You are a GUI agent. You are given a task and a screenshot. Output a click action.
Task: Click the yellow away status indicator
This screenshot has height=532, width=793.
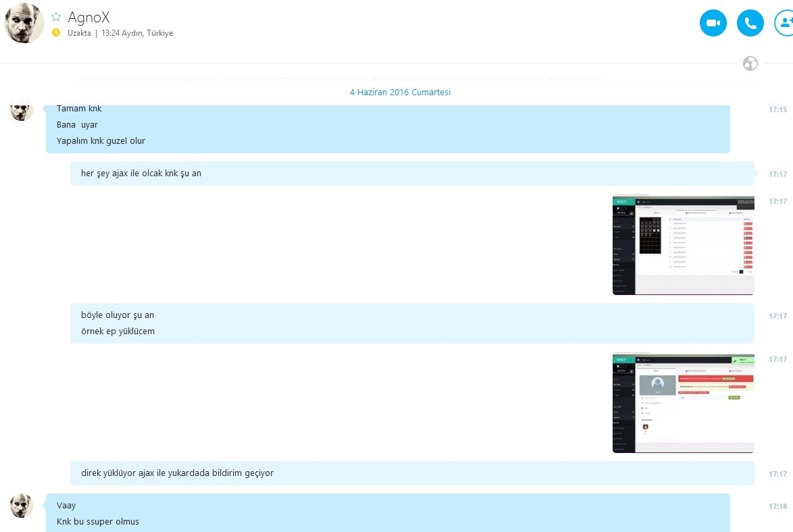[x=56, y=33]
